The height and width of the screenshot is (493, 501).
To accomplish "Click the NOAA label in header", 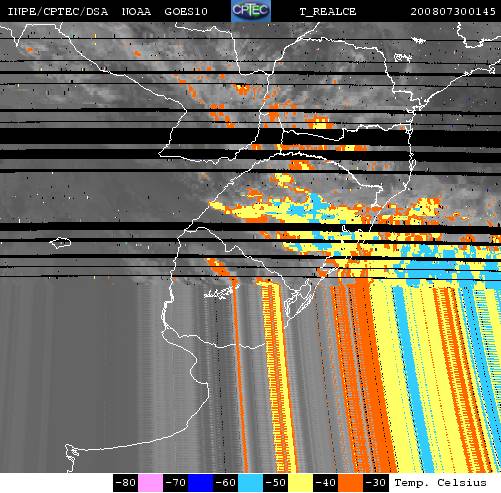I will coord(136,12).
